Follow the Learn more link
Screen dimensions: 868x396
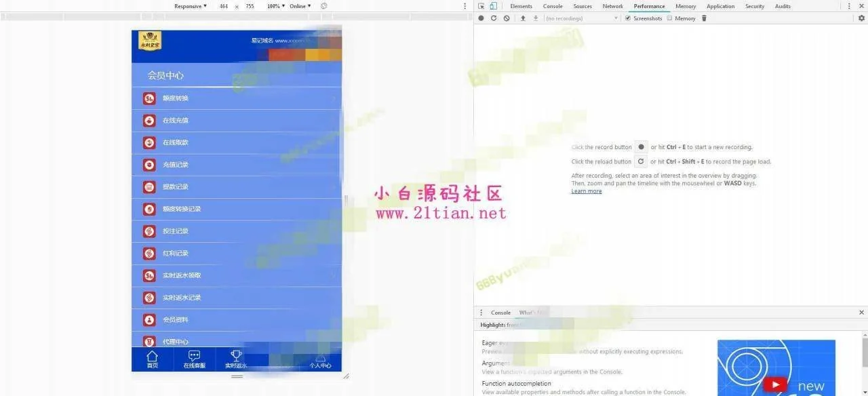(x=586, y=191)
